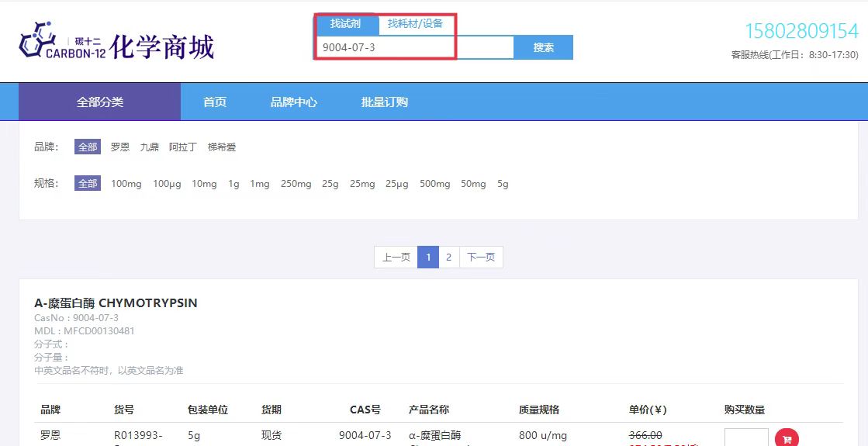868x446 pixels.
Task: Click the Carbon-12 化学商城 logo
Action: (116, 45)
